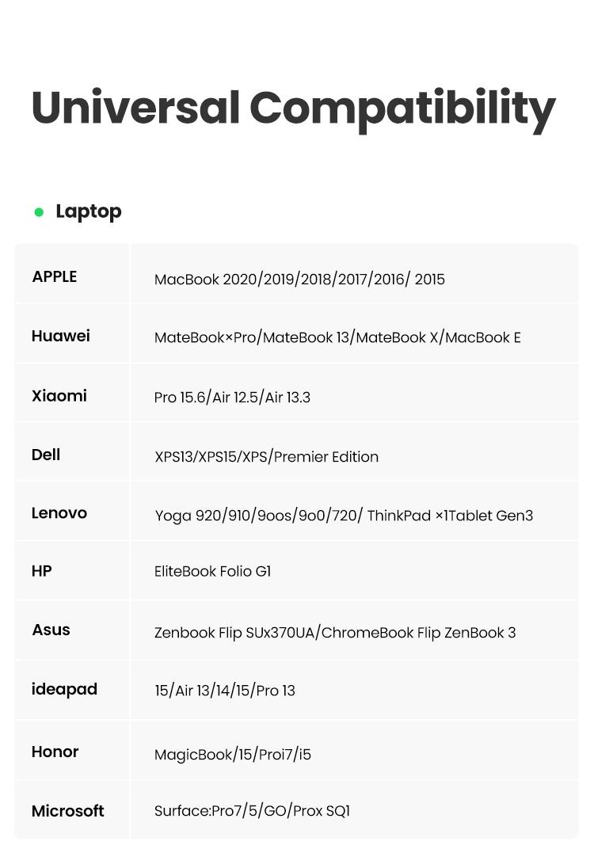594x868 pixels.
Task: Select the Xiaomi brand label
Action: [59, 396]
